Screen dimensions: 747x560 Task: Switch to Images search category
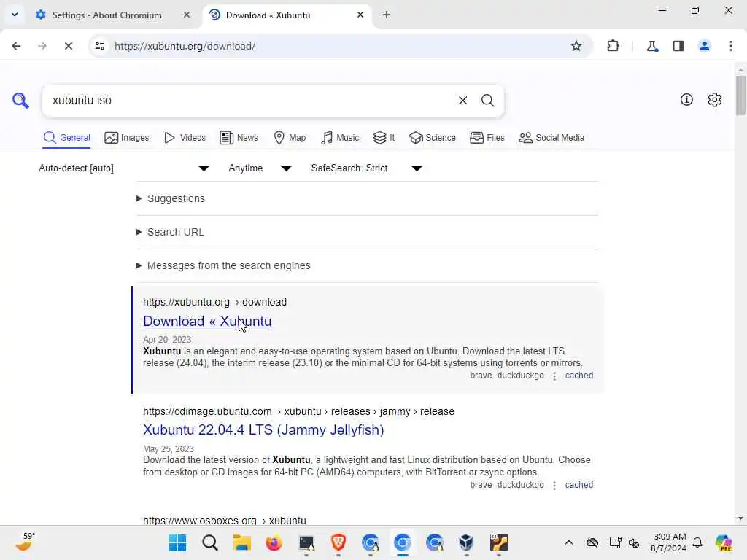(x=127, y=138)
